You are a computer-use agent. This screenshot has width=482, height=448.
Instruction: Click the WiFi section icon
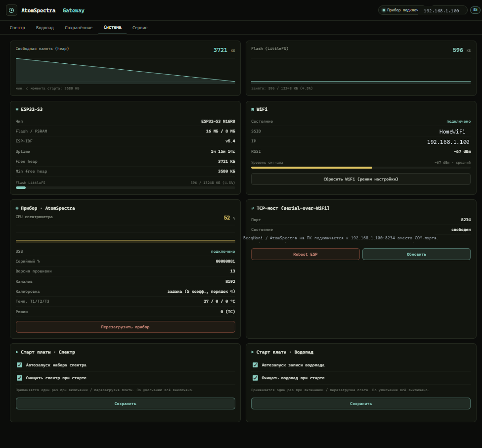pyautogui.click(x=253, y=109)
